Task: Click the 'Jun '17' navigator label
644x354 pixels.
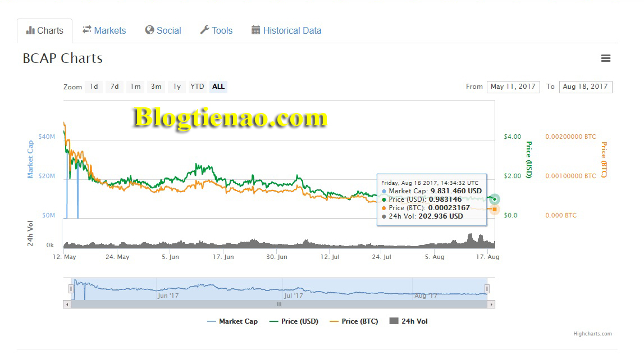Action: (168, 296)
